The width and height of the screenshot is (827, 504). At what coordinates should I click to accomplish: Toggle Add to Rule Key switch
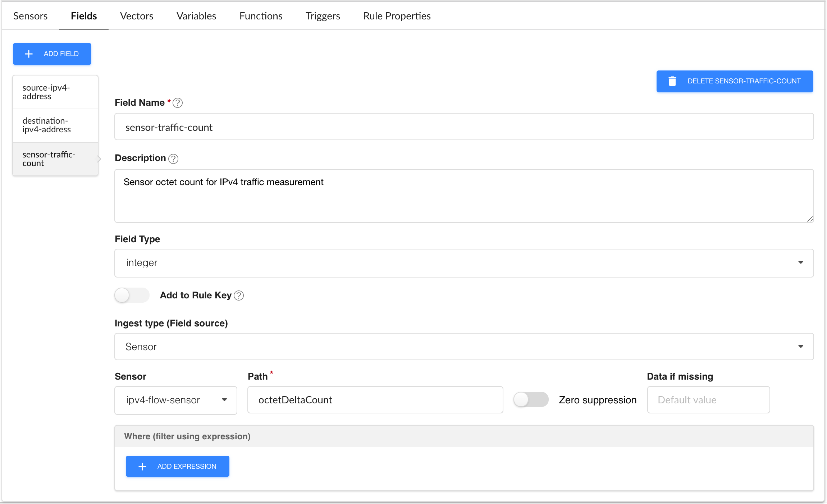tap(132, 295)
